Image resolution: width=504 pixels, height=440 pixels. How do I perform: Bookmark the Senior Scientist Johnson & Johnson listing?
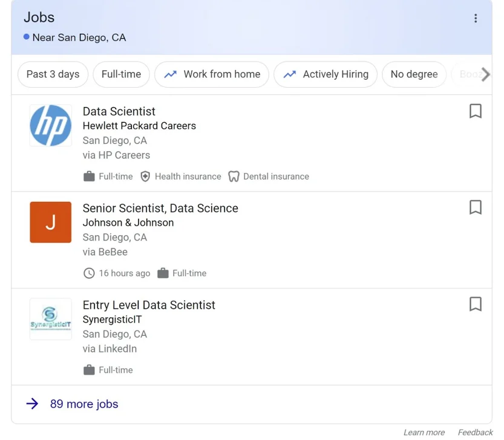coord(476,207)
